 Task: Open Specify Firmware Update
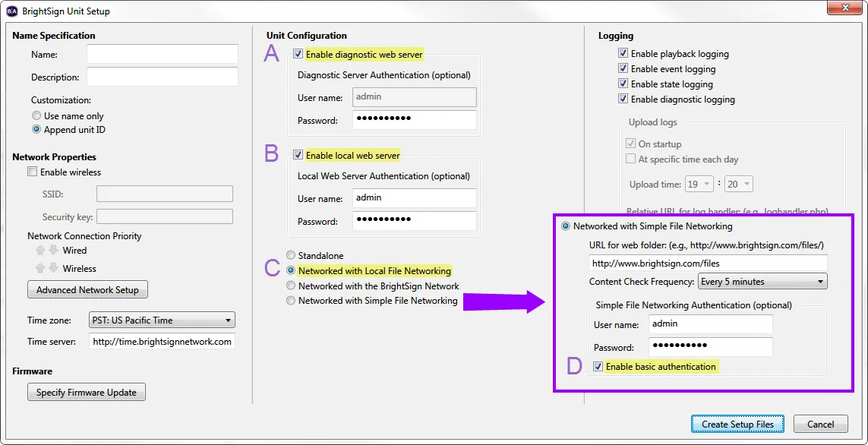click(86, 393)
